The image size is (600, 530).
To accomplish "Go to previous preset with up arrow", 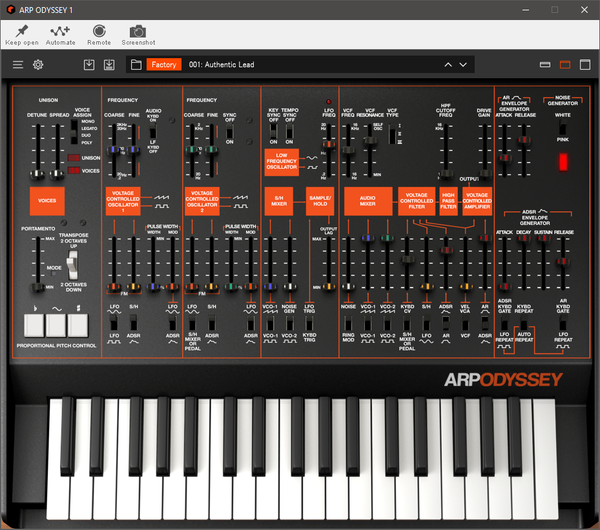I will pyautogui.click(x=448, y=65).
